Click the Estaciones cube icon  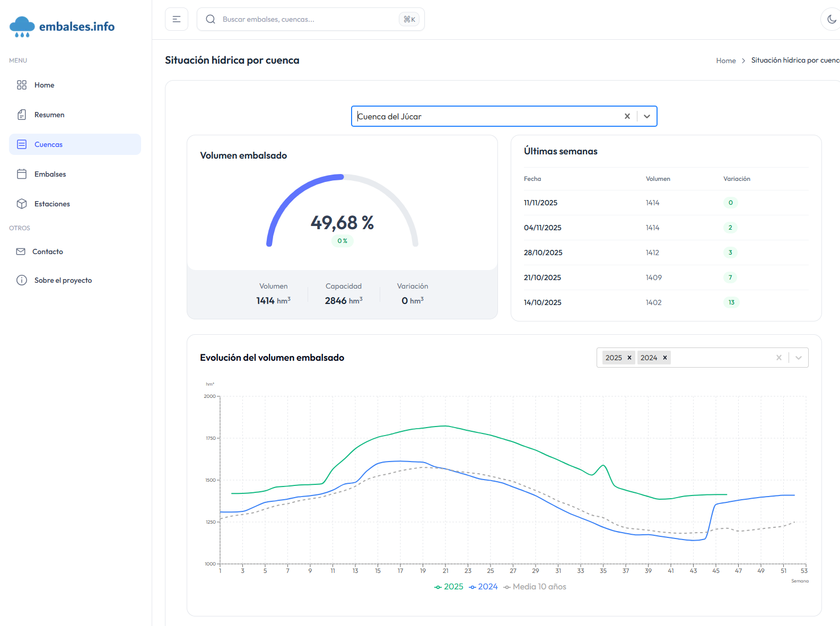22,204
